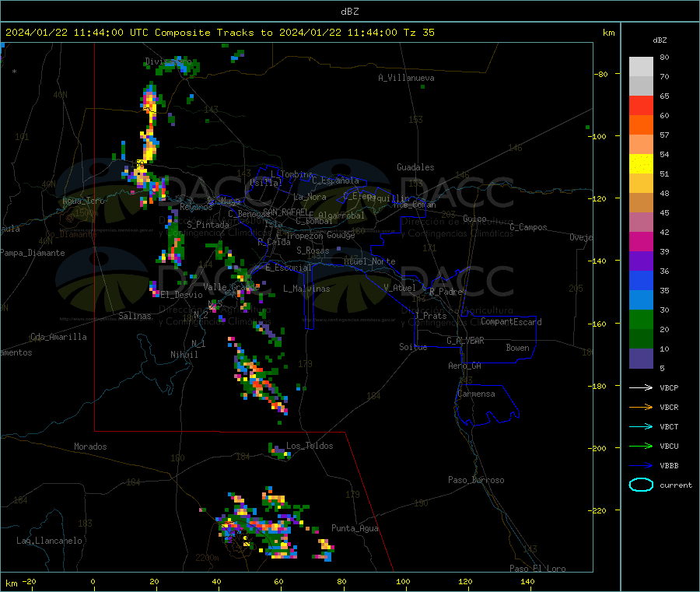Select the purple 10 dBZ bottom swatch
This screenshot has height=592, width=700.
click(641, 359)
